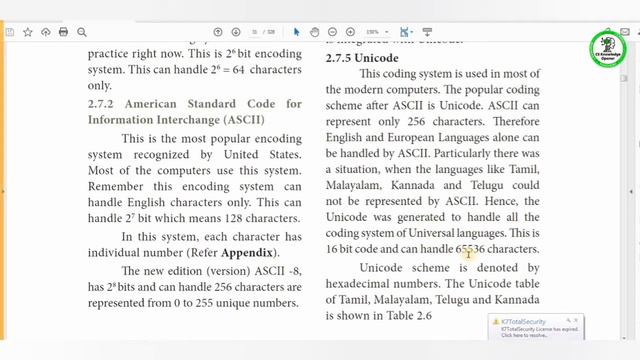The height and width of the screenshot is (360, 640).
Task: Bookmark the document with the star icon
Action: click(28, 32)
